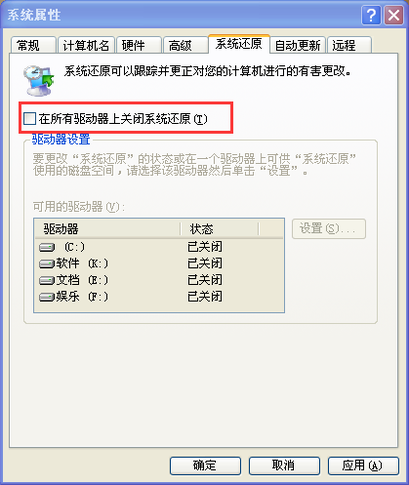The image size is (409, 485).
Task: Open the 高级 tab
Action: [185, 45]
